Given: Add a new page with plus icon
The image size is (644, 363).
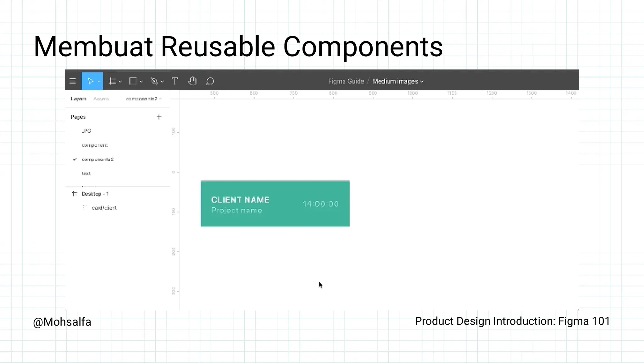Looking at the screenshot, I should point(159,117).
